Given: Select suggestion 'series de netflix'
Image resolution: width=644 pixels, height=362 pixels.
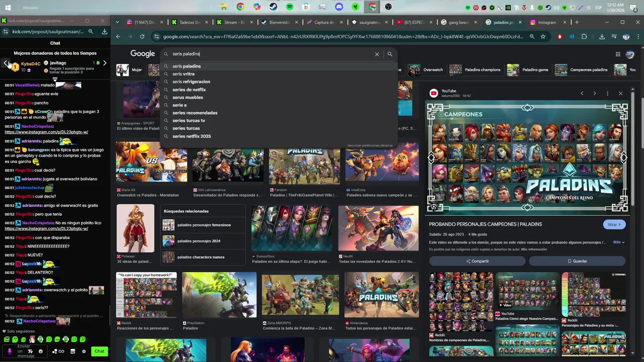Looking at the screenshot, I should pos(279,89).
